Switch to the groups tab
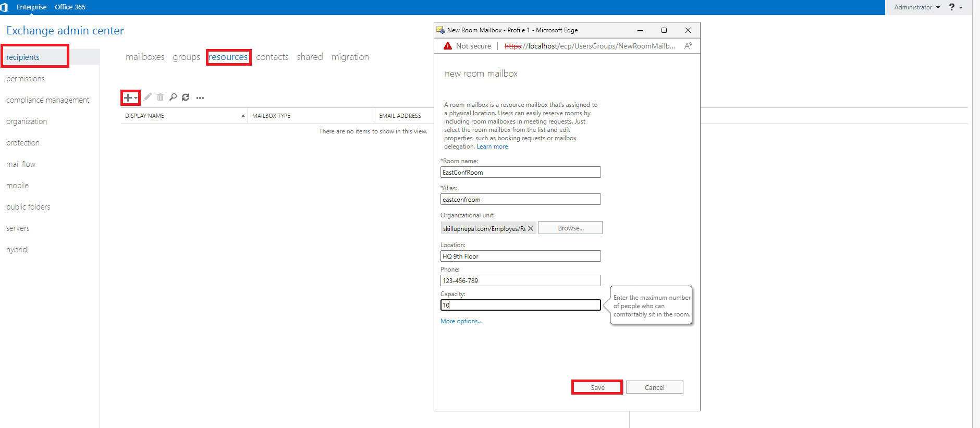The image size is (980, 428). (186, 57)
